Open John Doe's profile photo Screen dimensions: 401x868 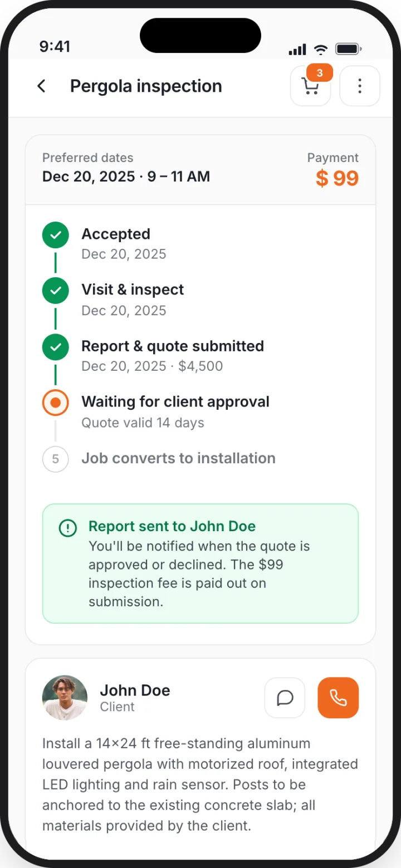(x=65, y=698)
